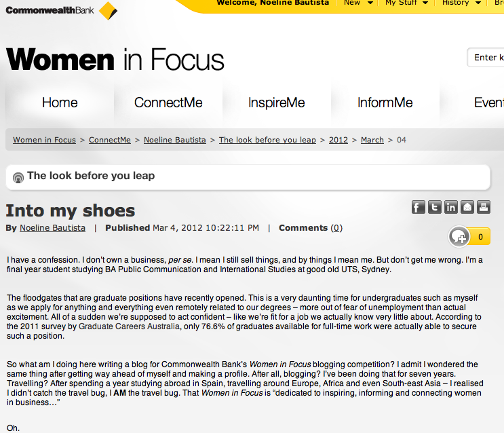504x433 pixels.
Task: Open the InspireMe navigation tab
Action: pyautogui.click(x=277, y=102)
